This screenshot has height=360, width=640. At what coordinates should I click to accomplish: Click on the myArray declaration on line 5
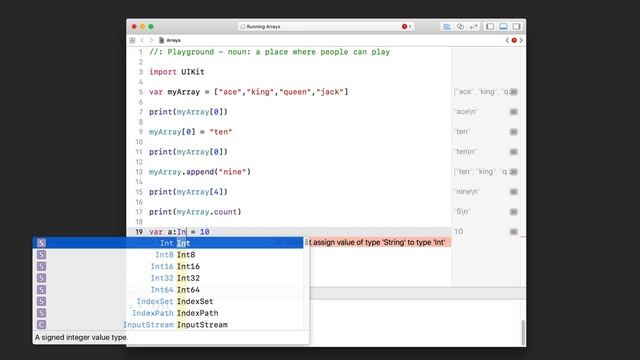[x=249, y=92]
